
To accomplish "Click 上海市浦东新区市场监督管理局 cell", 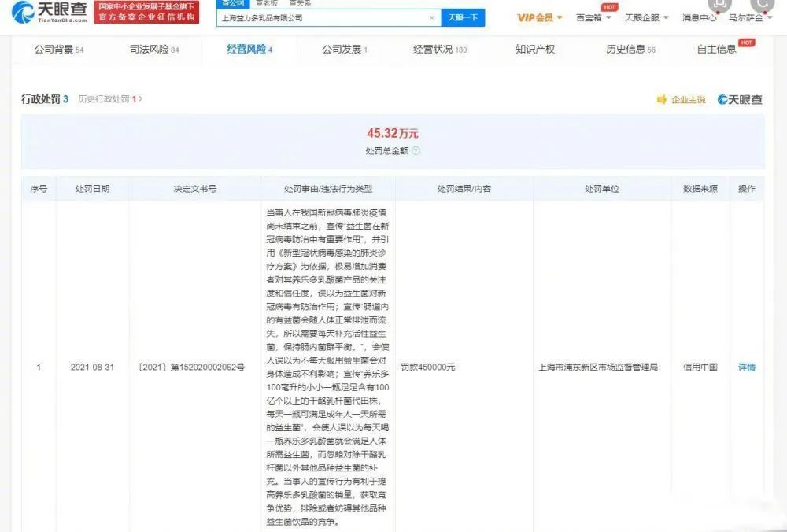I will tap(598, 367).
